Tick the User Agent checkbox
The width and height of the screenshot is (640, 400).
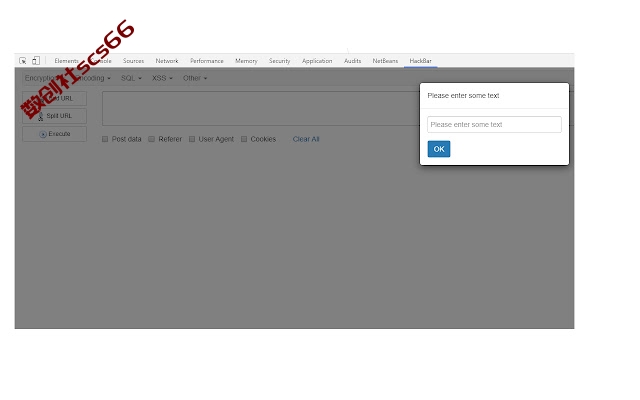coord(192,139)
